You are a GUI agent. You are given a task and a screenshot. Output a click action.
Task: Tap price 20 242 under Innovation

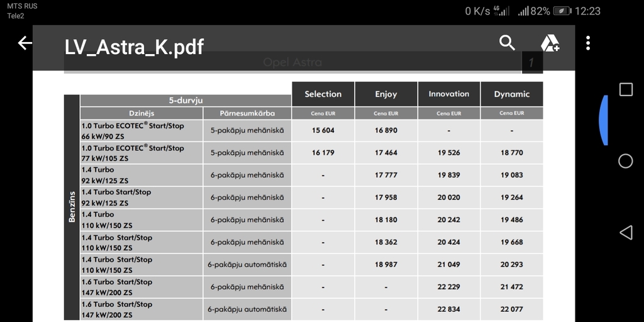pyautogui.click(x=449, y=219)
